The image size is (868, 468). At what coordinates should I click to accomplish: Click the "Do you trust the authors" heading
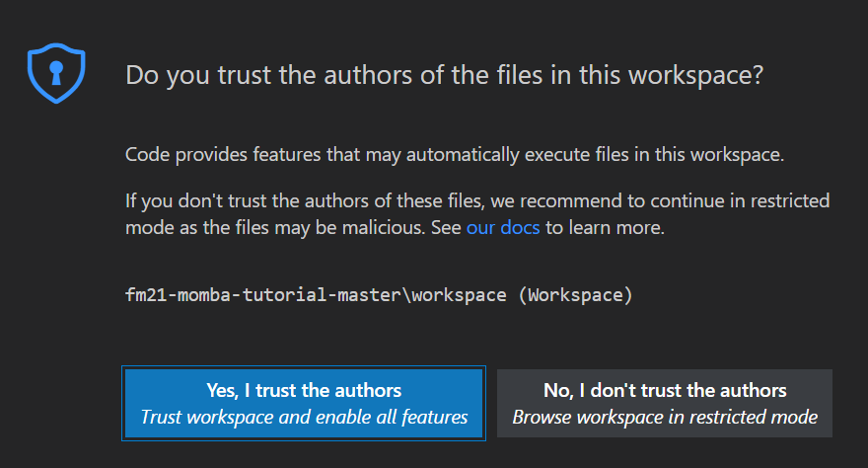(444, 76)
